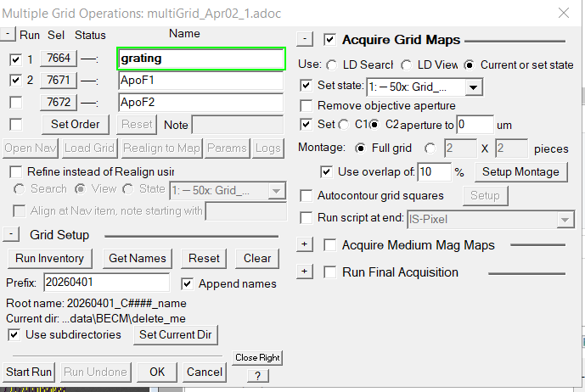Click the Set Order button

[x=75, y=125]
